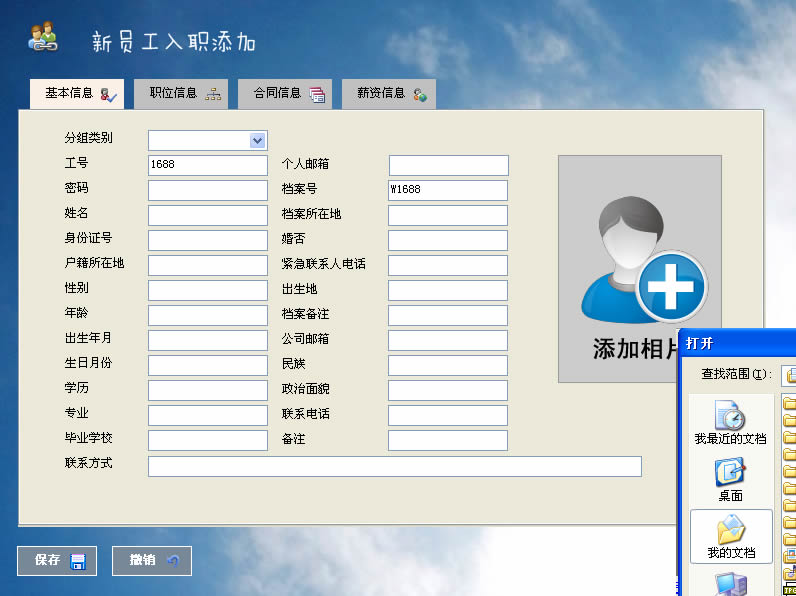
Task: Select 我最近的文档 in the Open dialog
Action: (x=731, y=422)
